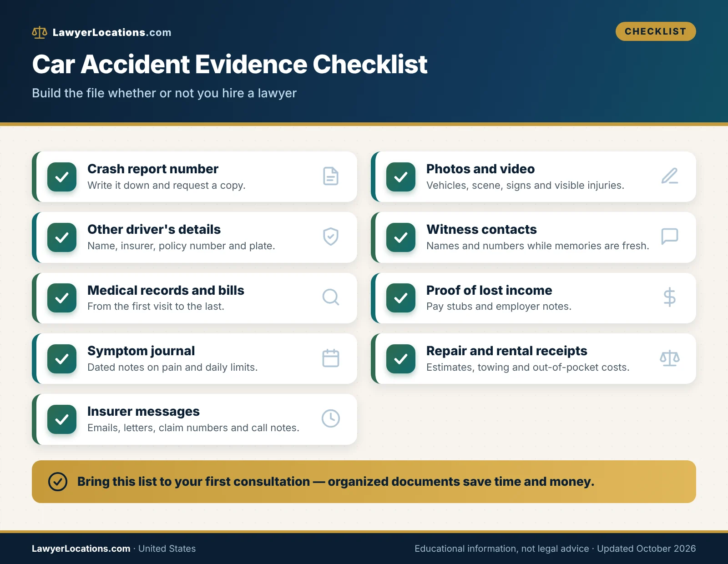Viewport: 728px width, 564px height.
Task: Click 'Names and numbers while memories are fresh.'
Action: click(538, 246)
